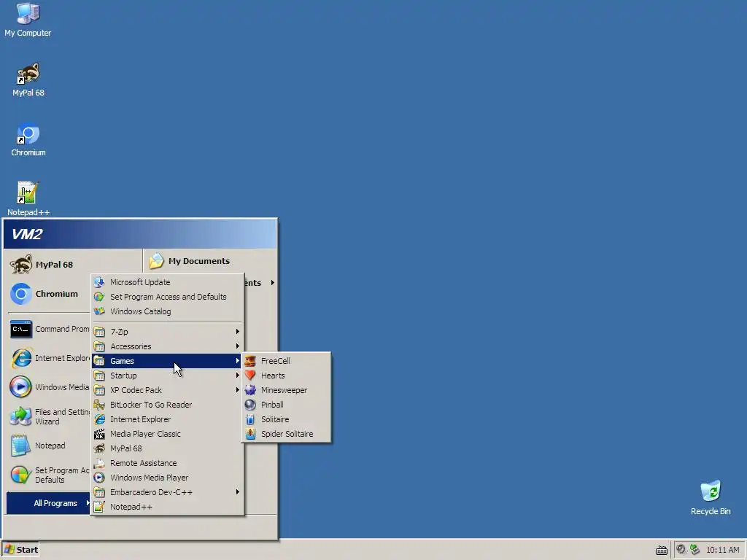Open Pinball from Games menu
The height and width of the screenshot is (560, 747).
pos(286,405)
